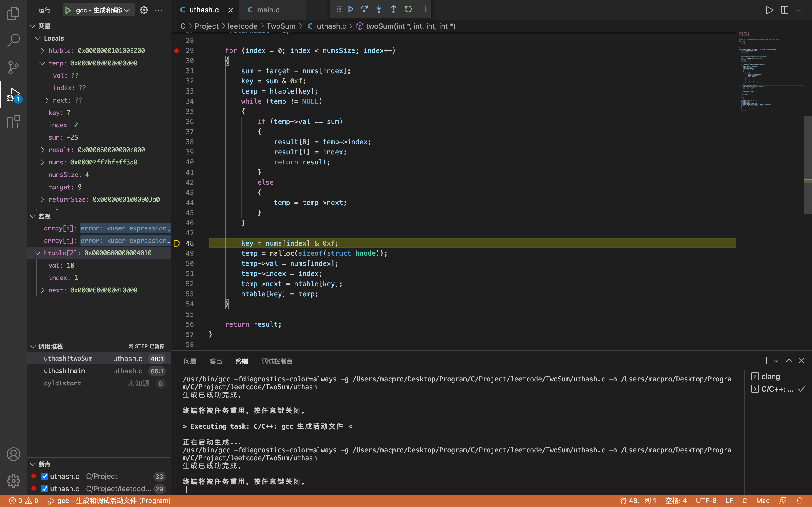Viewport: 812px width, 507px height.
Task: Click the debug Continue button
Action: click(x=350, y=9)
